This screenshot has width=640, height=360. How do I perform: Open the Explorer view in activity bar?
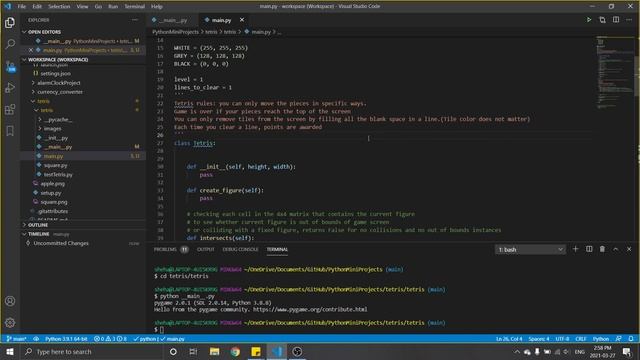10,22
